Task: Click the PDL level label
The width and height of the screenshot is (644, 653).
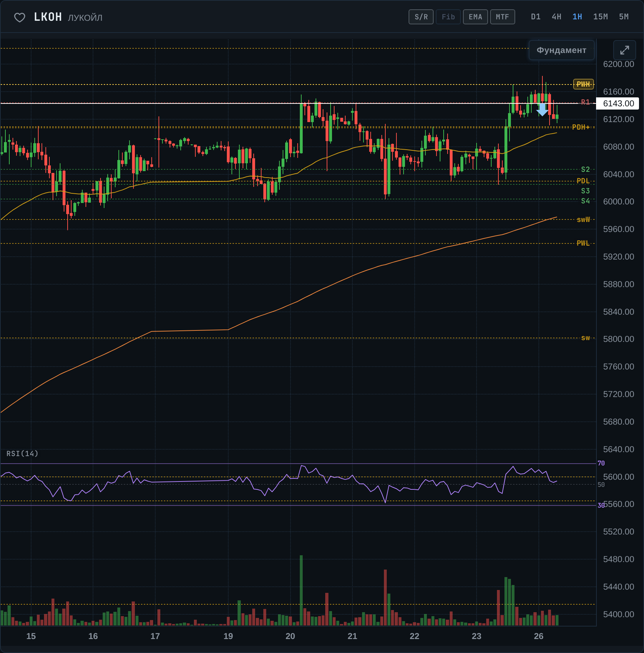Action: (x=583, y=181)
